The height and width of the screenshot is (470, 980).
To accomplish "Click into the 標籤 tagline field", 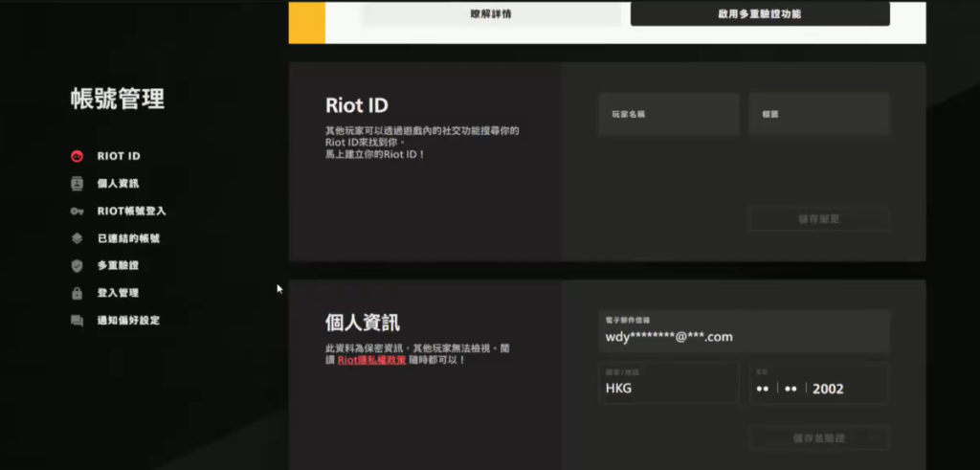I will click(x=818, y=114).
